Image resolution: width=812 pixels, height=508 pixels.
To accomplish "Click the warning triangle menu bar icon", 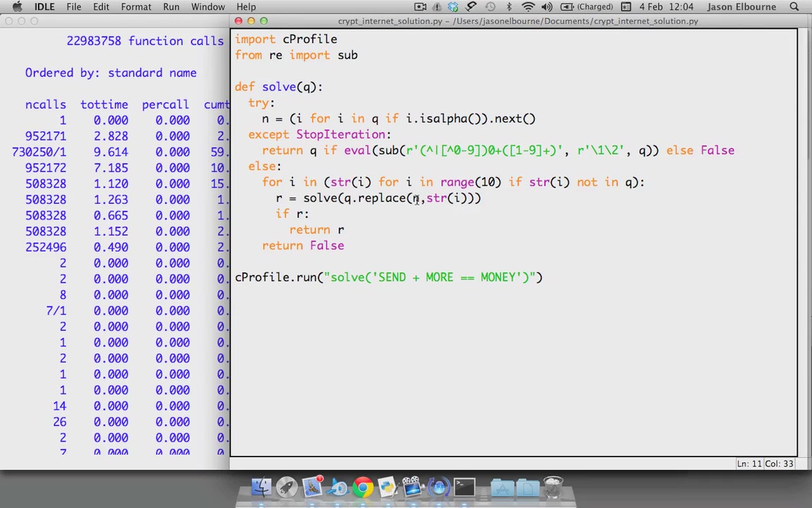I will pyautogui.click(x=437, y=7).
